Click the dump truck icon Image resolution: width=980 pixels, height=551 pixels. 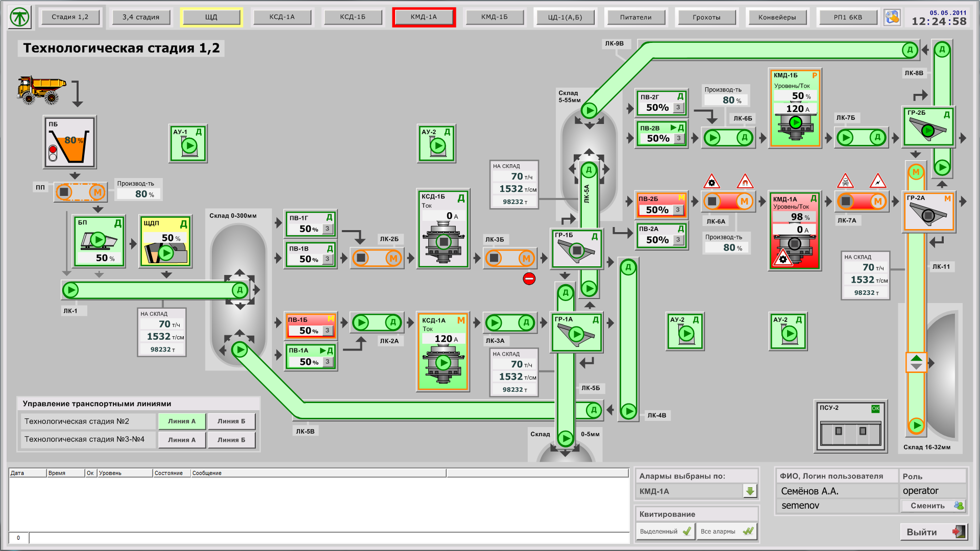(41, 89)
